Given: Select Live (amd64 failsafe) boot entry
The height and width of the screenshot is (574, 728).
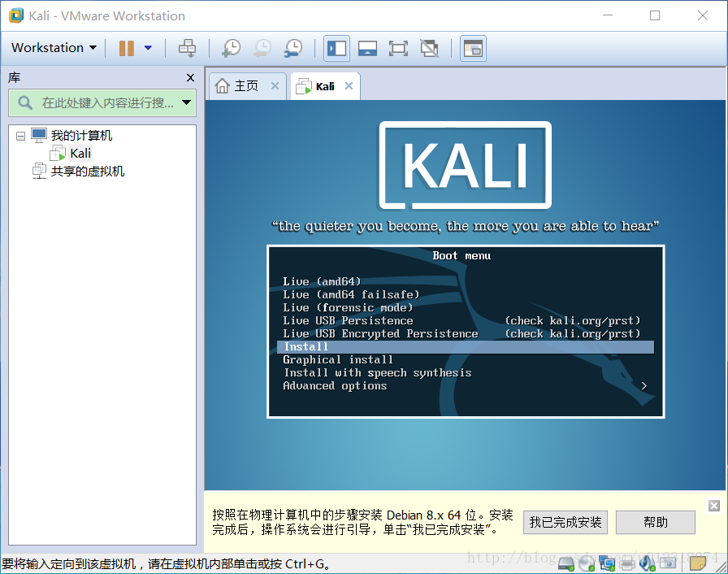Looking at the screenshot, I should point(351,294).
